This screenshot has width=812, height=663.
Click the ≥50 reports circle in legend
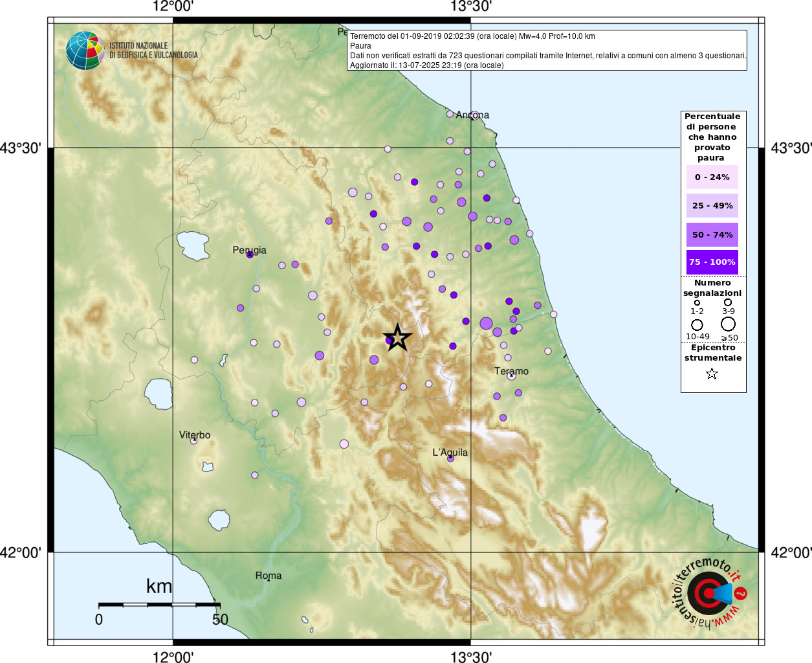tap(729, 324)
